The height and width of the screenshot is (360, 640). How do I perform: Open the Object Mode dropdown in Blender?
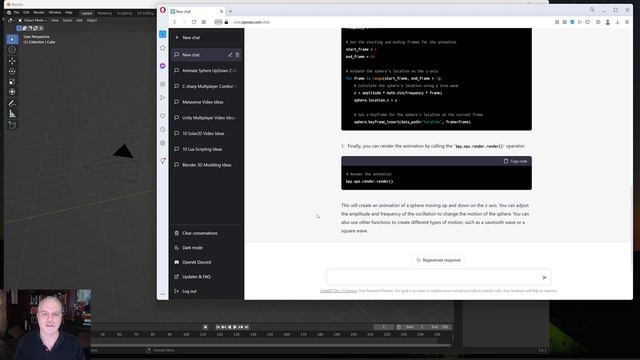pos(32,20)
